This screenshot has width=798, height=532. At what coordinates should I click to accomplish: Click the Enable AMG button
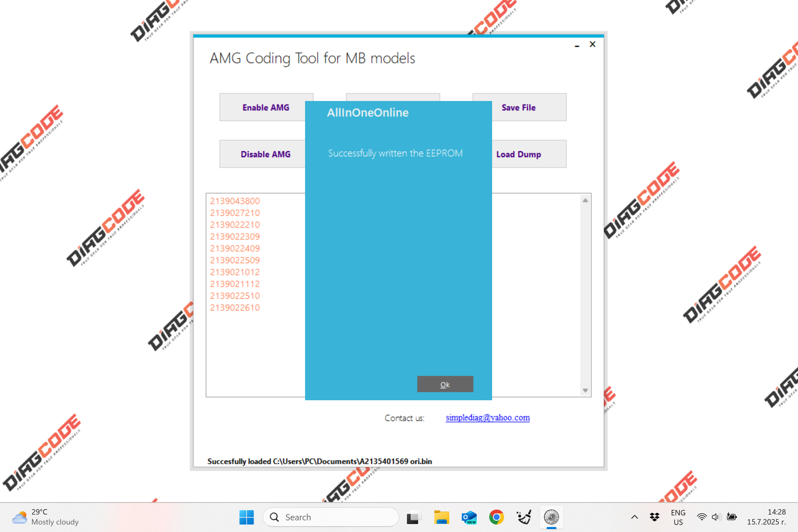(x=266, y=107)
